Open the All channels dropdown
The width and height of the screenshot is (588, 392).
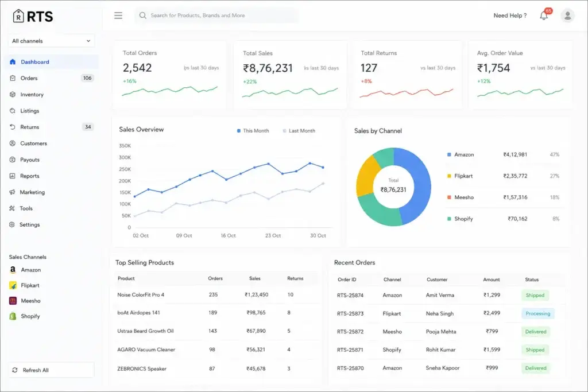click(51, 41)
